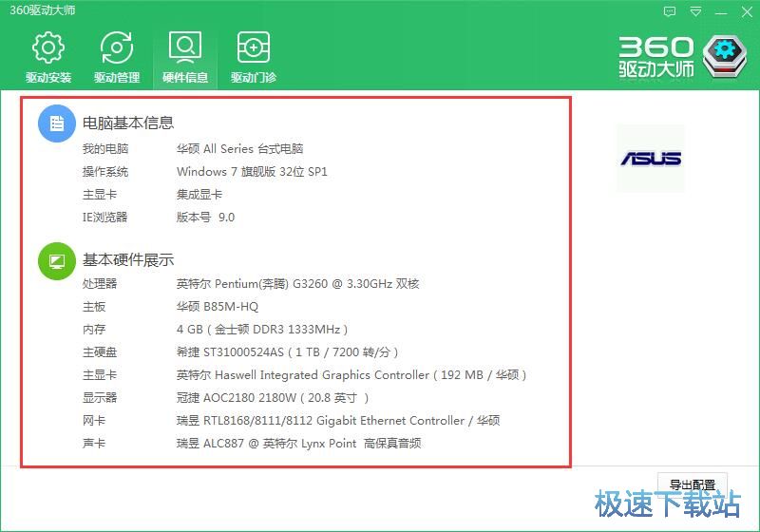Select the RTL8168/8111/8112 Gigabit Ethernet Controller text
The height and width of the screenshot is (532, 760).
338,421
